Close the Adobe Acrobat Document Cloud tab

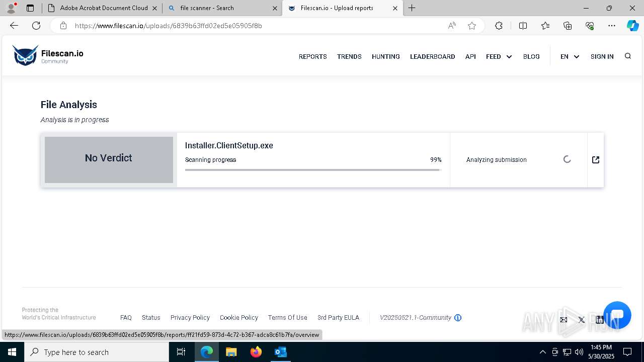click(154, 8)
